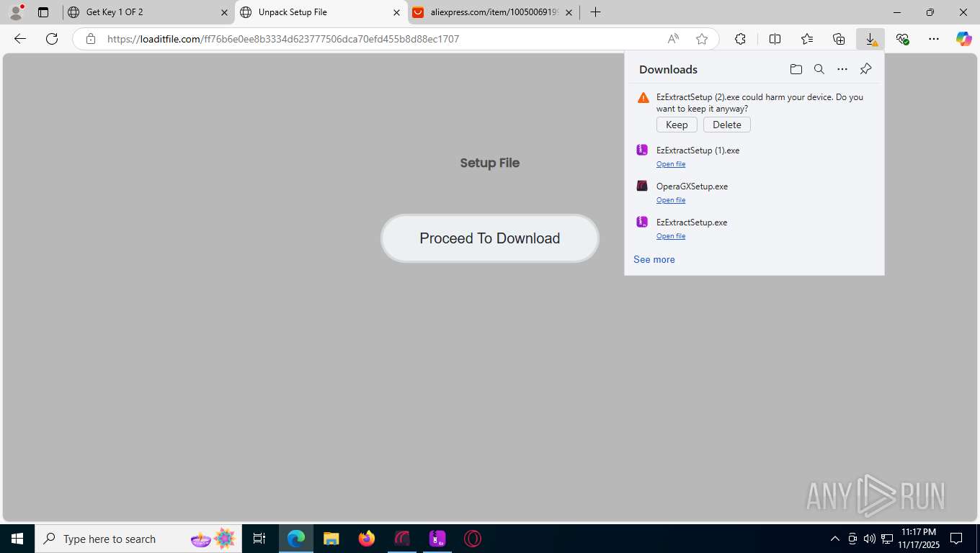Open Task View on taskbar
This screenshot has height=553, width=980.
coord(259,539)
